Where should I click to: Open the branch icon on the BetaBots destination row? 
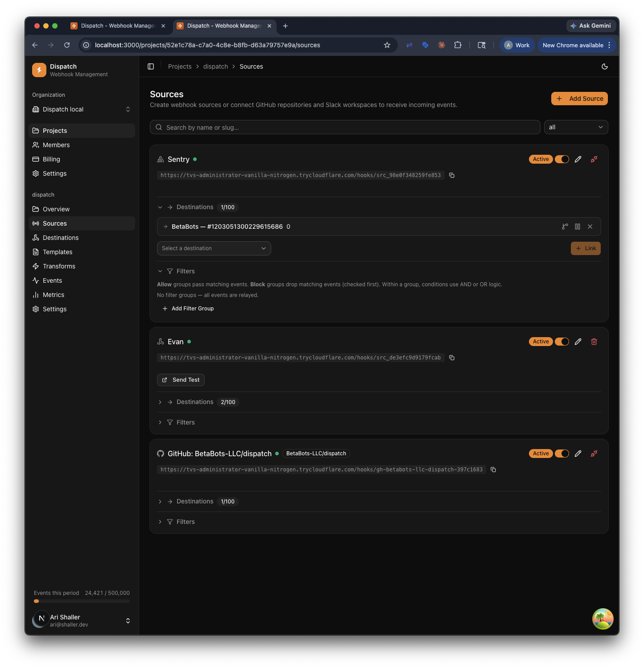coord(565,227)
